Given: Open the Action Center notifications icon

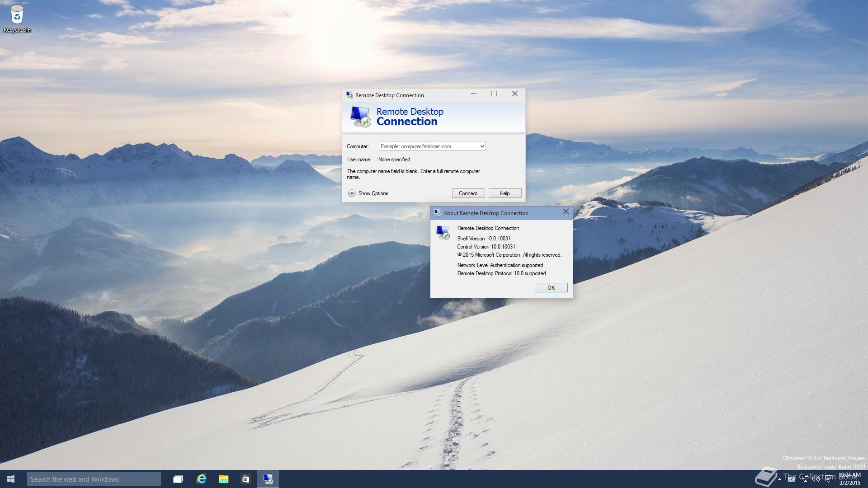Looking at the screenshot, I should click(829, 479).
